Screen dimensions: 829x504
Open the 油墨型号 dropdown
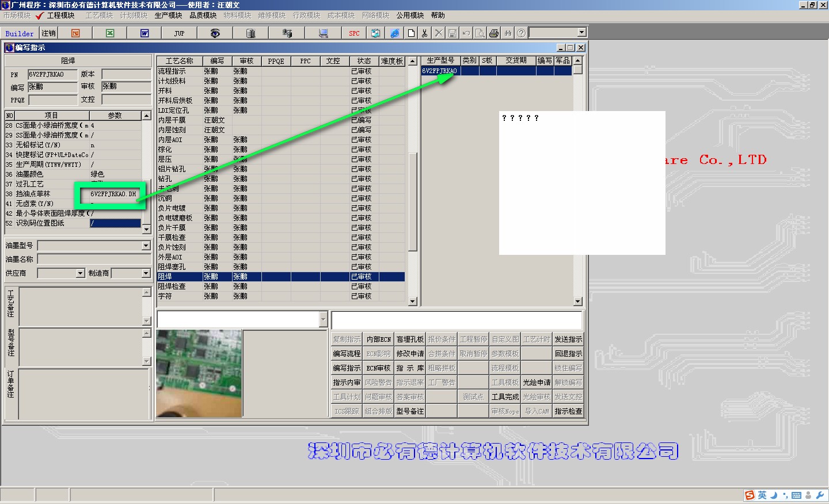(146, 246)
